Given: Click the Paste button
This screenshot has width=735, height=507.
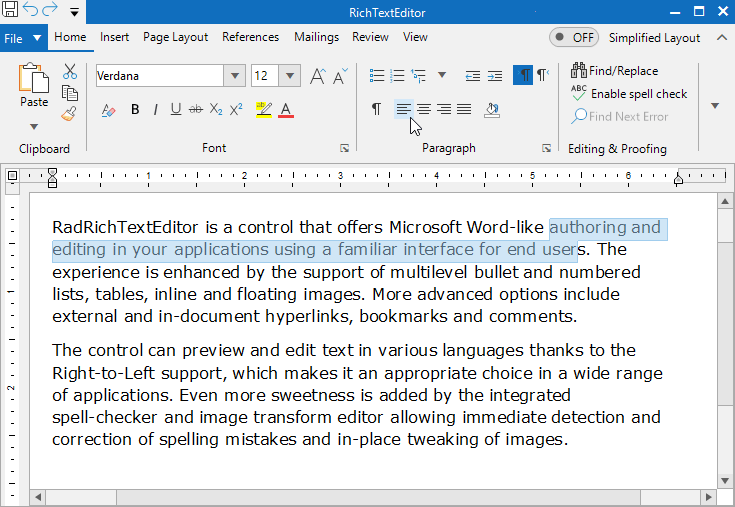Looking at the screenshot, I should tap(34, 85).
